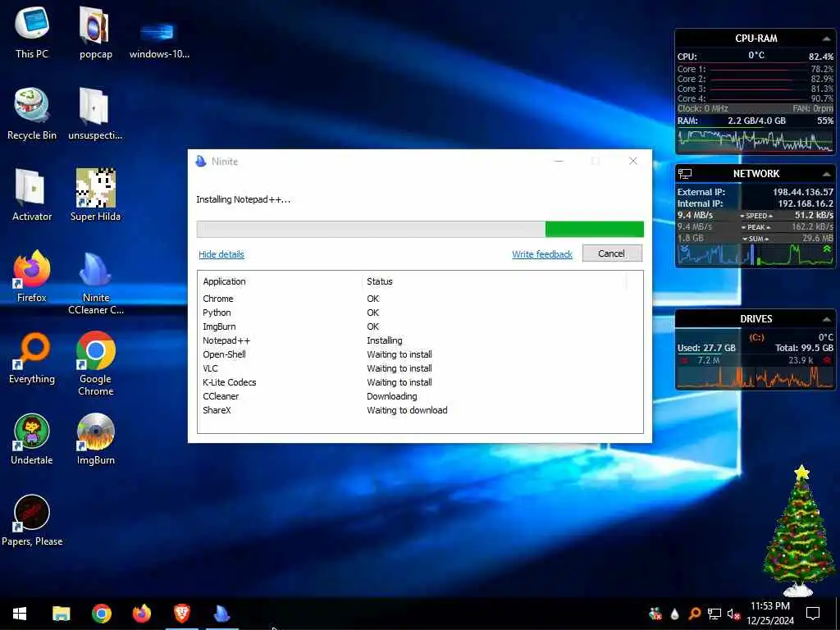The image size is (840, 630).
Task: Collapse the NETWORK gadget panel
Action: click(826, 174)
